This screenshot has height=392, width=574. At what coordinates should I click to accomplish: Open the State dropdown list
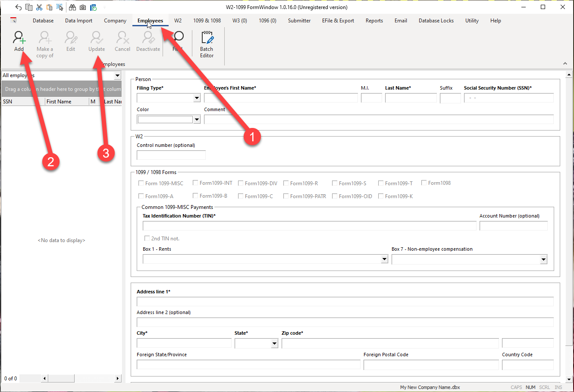[x=274, y=343]
